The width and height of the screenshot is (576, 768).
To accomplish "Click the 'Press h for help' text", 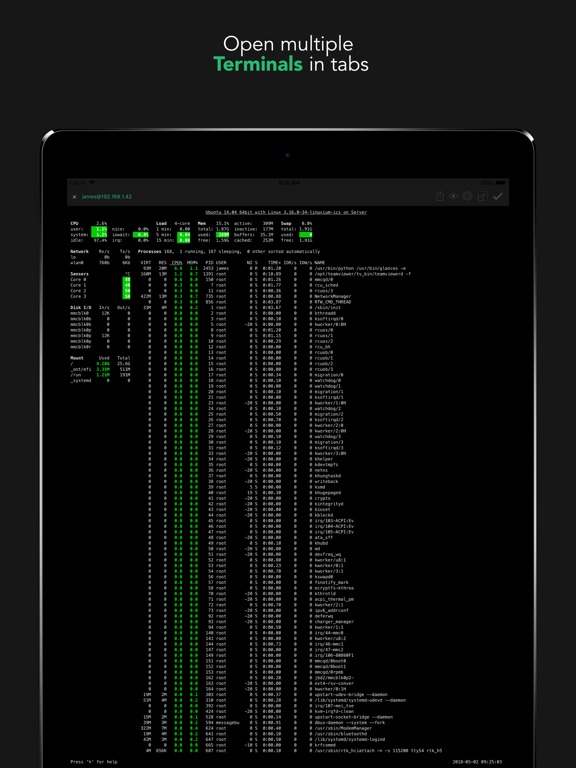I will coord(94,762).
